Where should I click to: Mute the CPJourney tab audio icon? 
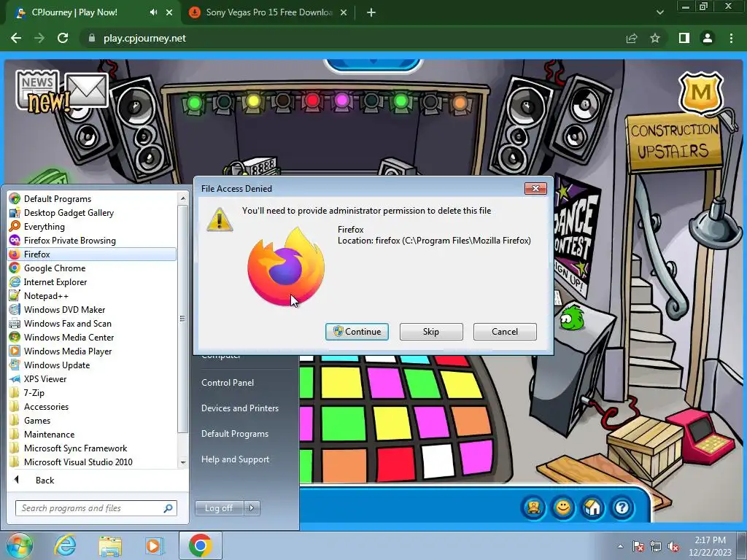153,12
